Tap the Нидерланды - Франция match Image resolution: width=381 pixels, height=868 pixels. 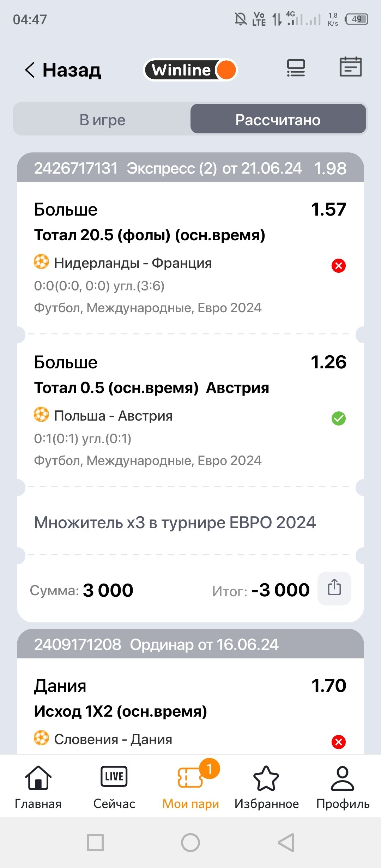click(133, 263)
